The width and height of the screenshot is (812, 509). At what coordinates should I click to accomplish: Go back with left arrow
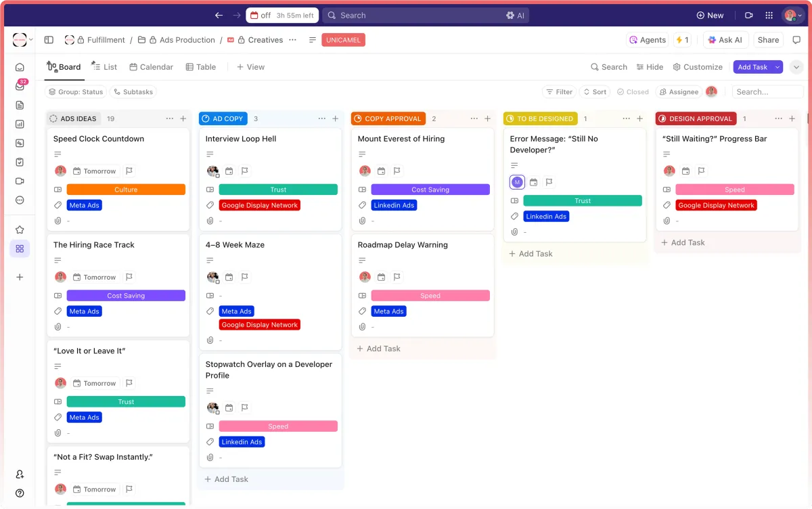pos(219,15)
